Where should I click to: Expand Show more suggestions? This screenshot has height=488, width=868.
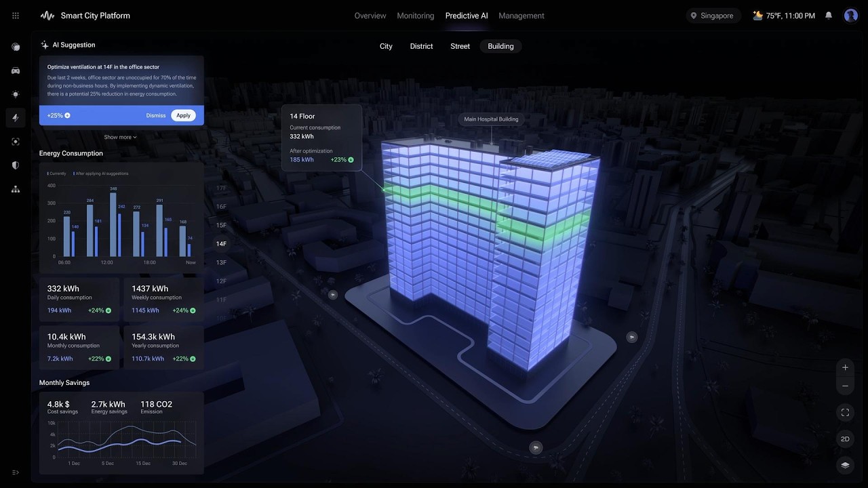(120, 137)
